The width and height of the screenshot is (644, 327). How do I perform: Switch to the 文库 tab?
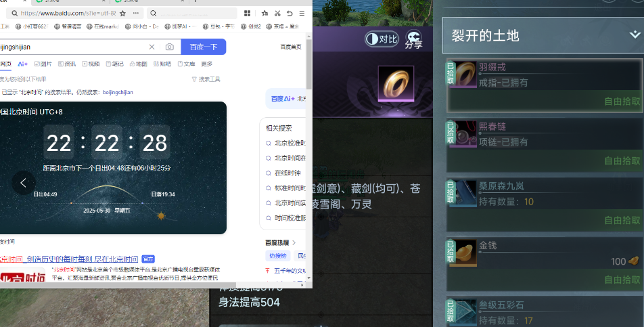tap(186, 64)
